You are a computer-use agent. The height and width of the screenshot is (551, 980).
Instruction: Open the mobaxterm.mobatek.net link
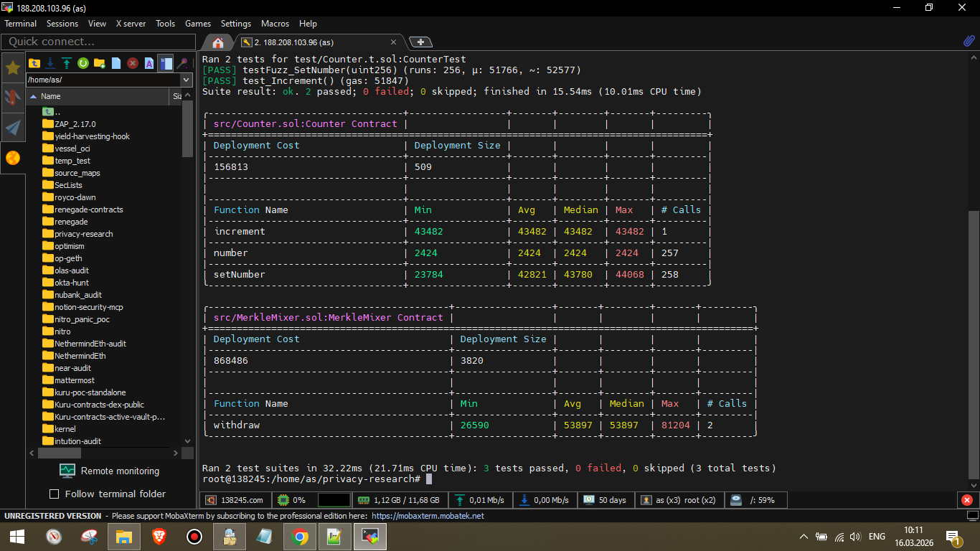click(428, 516)
